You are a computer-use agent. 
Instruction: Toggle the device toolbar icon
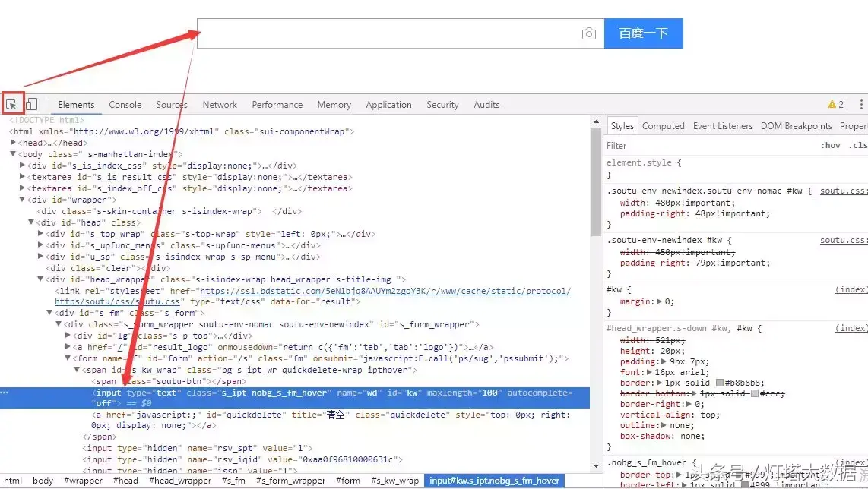coord(32,104)
